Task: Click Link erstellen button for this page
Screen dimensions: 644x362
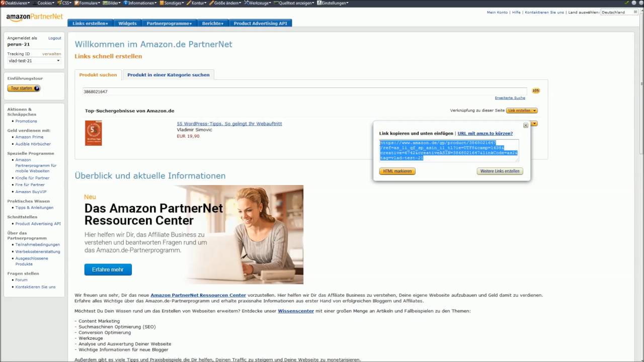Action: point(522,111)
